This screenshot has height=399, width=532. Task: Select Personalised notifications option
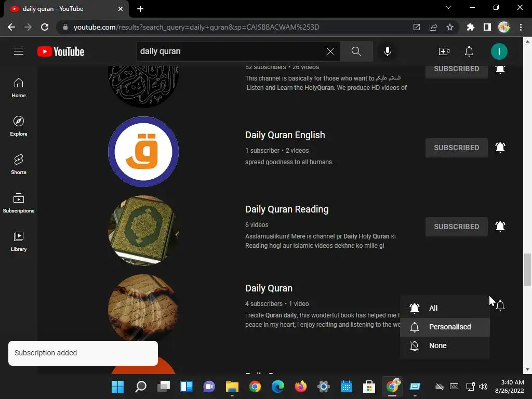tap(445, 327)
